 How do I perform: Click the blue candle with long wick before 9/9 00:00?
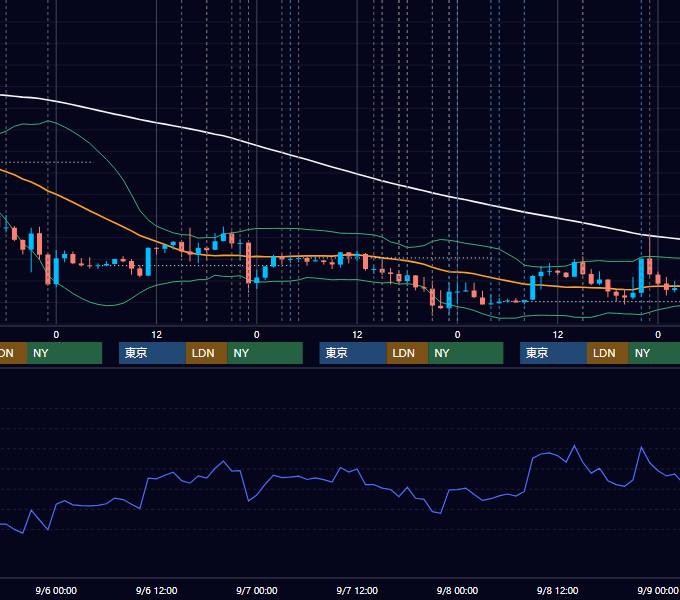(641, 275)
